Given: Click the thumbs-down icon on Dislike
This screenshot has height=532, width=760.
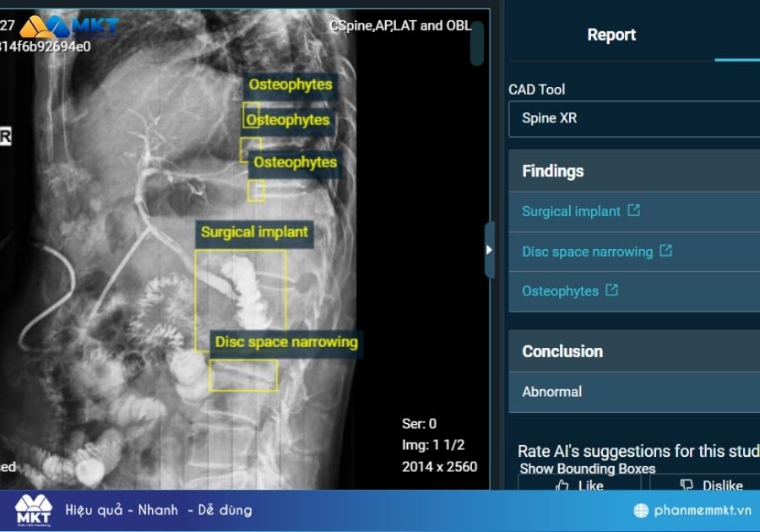Looking at the screenshot, I should (x=686, y=486).
